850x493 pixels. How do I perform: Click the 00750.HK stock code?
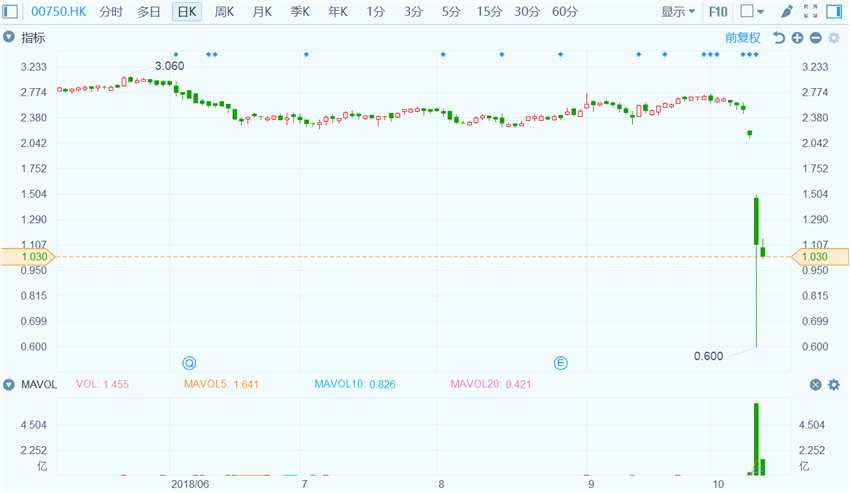(59, 11)
